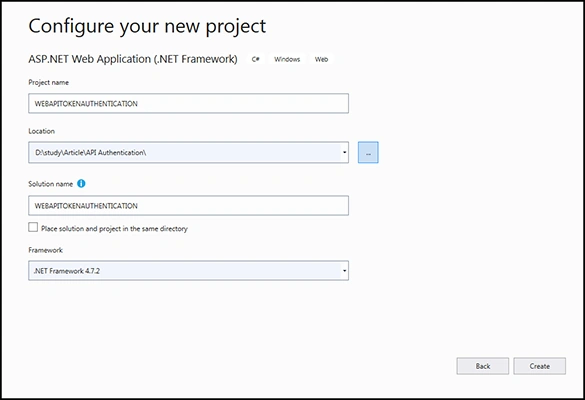
Task: Focus the Project name input field
Action: pyautogui.click(x=188, y=103)
